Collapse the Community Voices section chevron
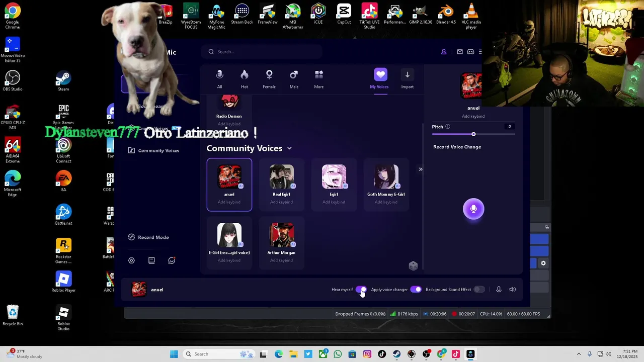Image resolution: width=644 pixels, height=362 pixels. click(289, 148)
